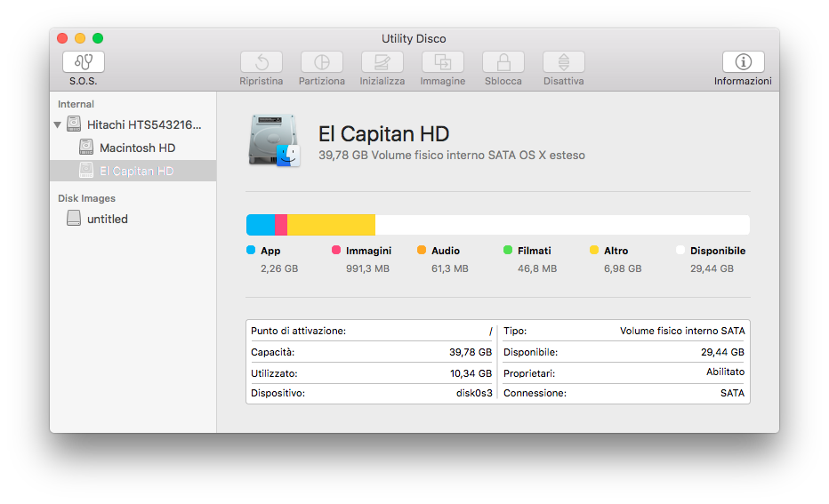
Task: Click the Immagine toolbar label
Action: coord(443,81)
